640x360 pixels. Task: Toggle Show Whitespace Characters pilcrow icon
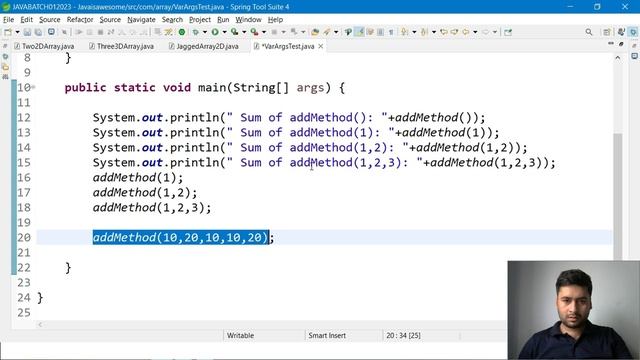coord(391,32)
